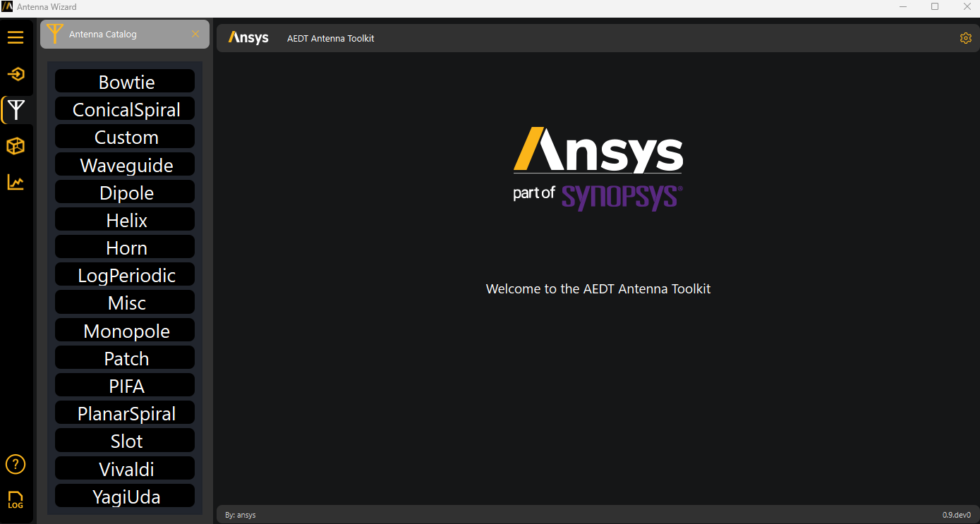This screenshot has width=980, height=524.
Task: Open the AEDT connection settings icon
Action: tap(16, 74)
